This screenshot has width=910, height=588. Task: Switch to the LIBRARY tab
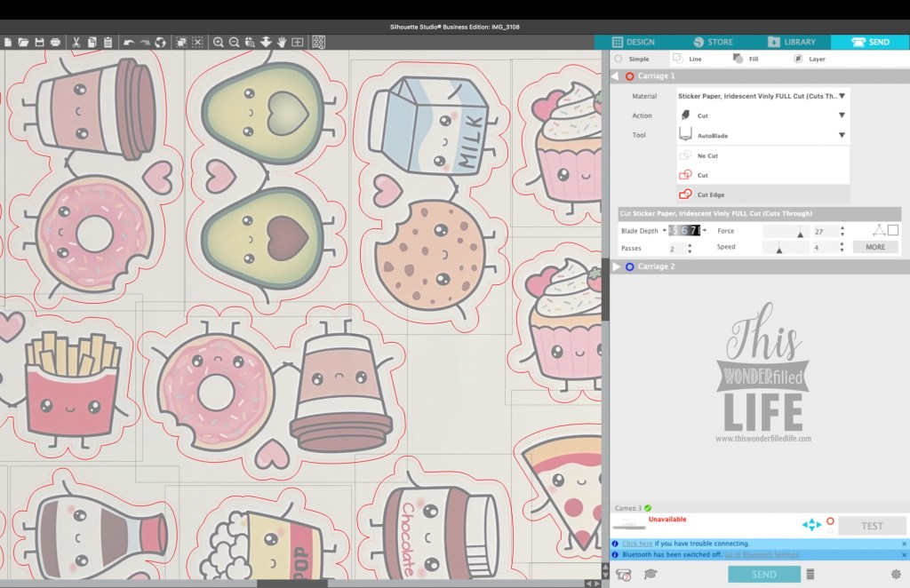[x=793, y=42]
